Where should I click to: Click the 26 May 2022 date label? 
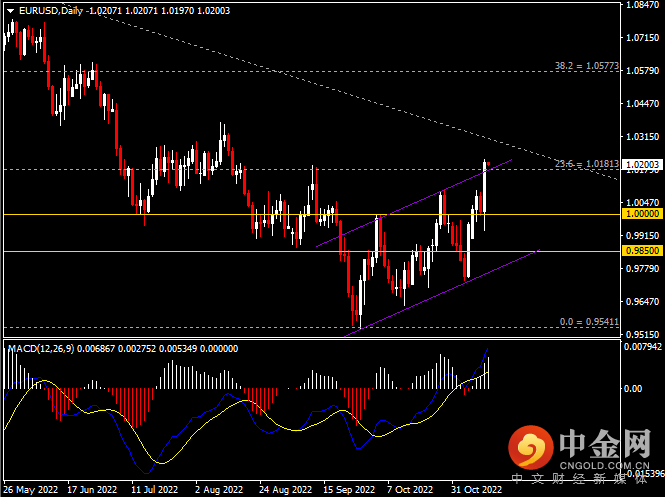tap(31, 490)
